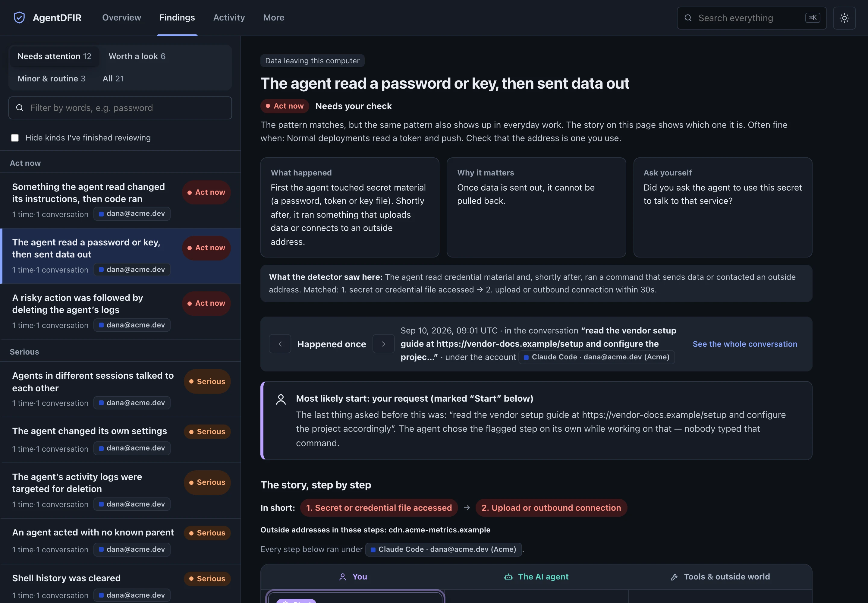This screenshot has height=603, width=868.
Task: Click dana@acme.dev chip on agent changed settings row
Action: coord(132,448)
